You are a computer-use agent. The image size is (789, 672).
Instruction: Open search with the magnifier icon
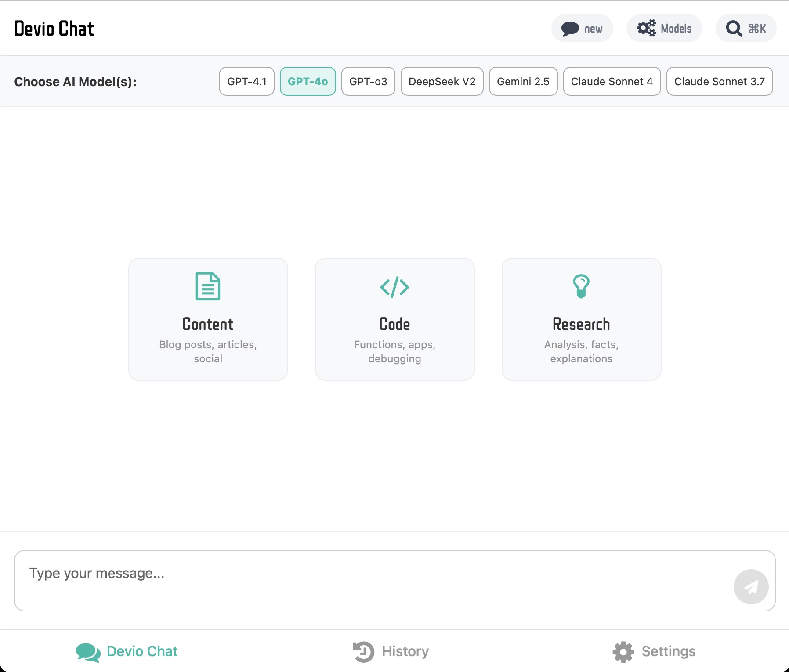(x=734, y=29)
